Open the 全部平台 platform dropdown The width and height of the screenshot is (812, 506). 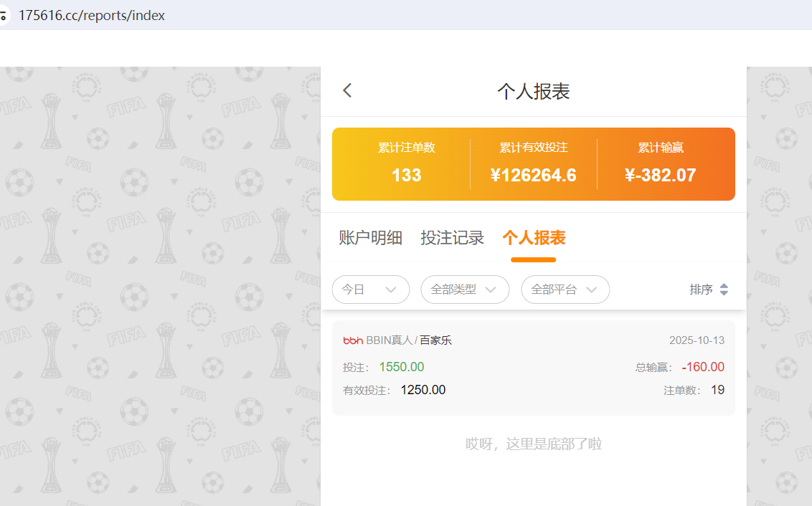tap(565, 289)
